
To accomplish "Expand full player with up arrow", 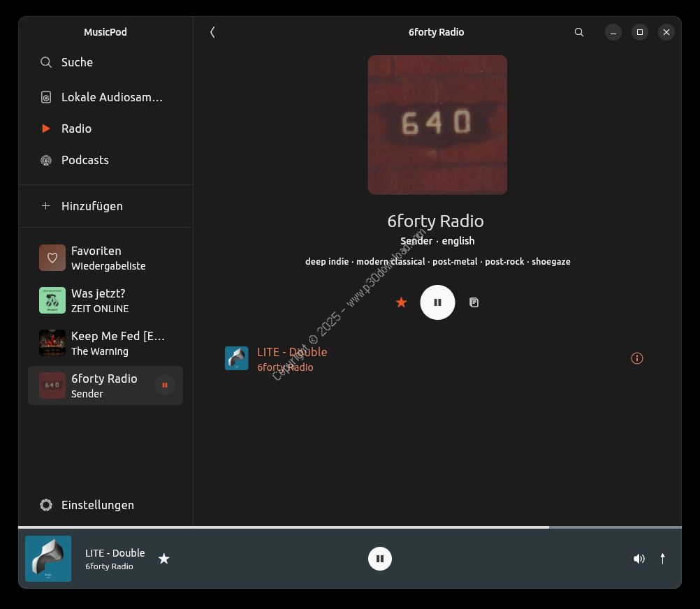I will coord(662,559).
